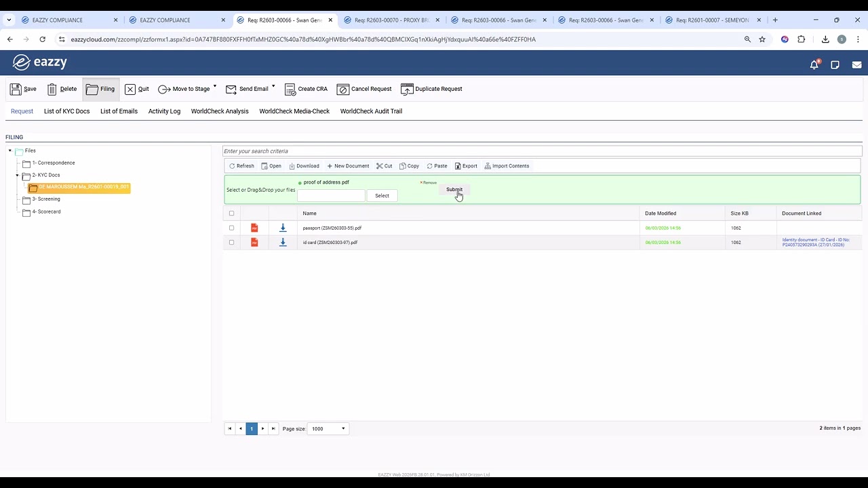The image size is (868, 488).
Task: Refresh the file list
Action: 241,166
